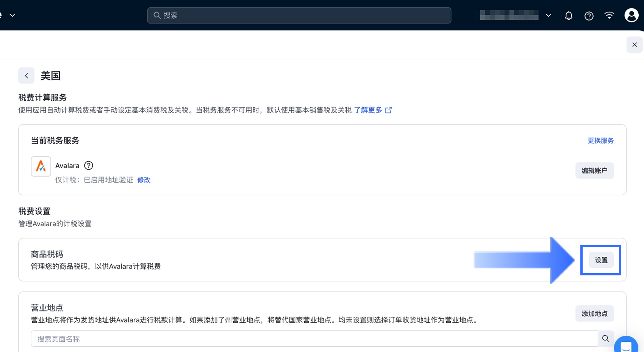Screen dimensions: 644x352
Task: Click the 添加地点 button
Action: [594, 313]
